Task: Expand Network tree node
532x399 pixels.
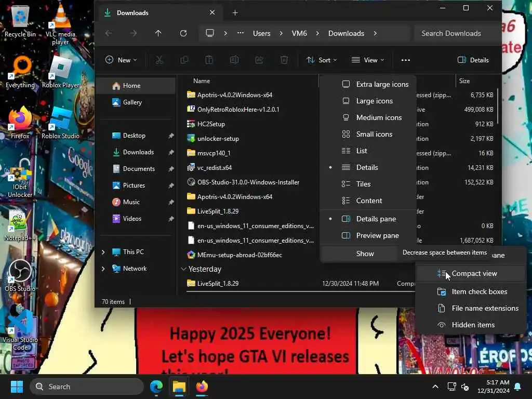Action: (x=103, y=269)
